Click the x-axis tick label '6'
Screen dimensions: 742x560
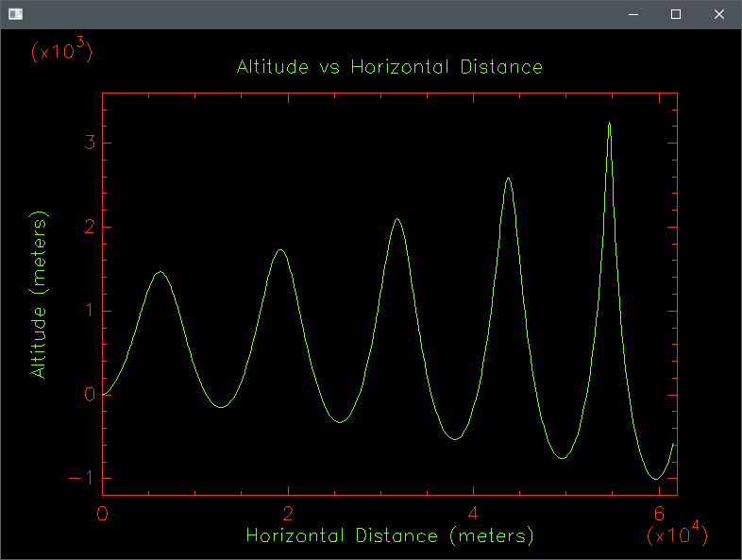click(657, 513)
